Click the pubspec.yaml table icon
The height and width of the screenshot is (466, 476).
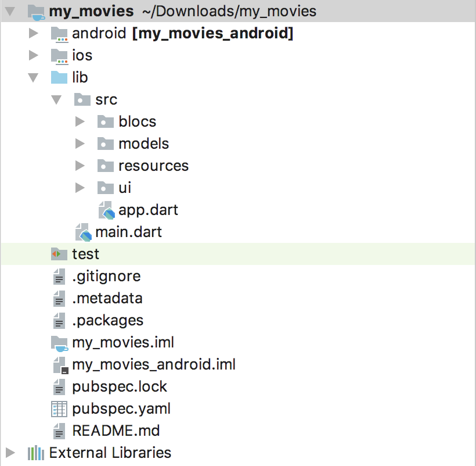[x=59, y=409]
